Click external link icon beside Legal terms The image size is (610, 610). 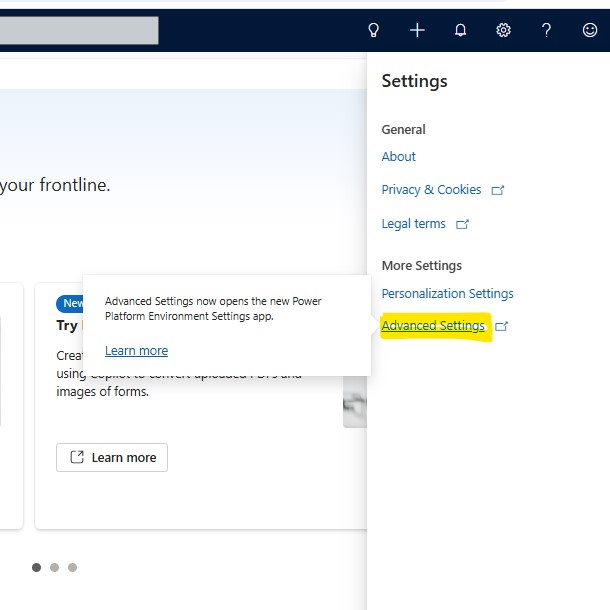pos(462,224)
